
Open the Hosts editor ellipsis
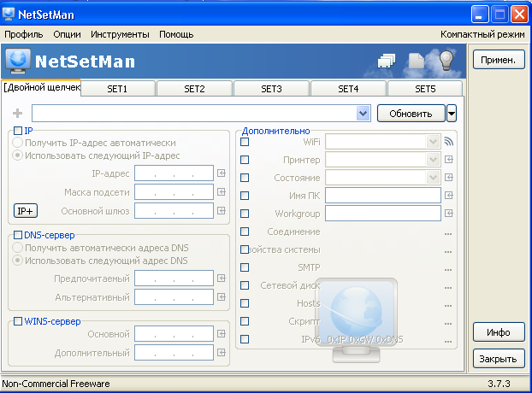click(x=448, y=306)
